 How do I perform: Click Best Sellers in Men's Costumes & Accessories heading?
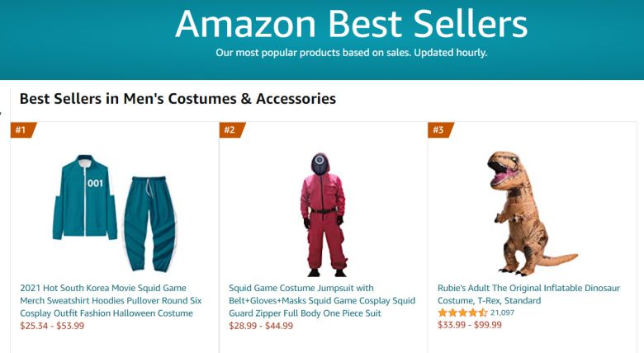coord(178,99)
